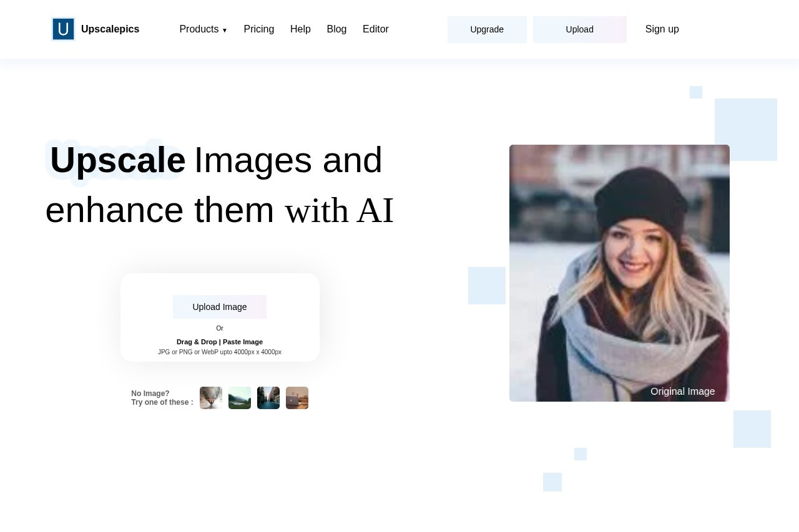The width and height of the screenshot is (799, 532).
Task: Click the bold Upscale headline word
Action: 117,160
